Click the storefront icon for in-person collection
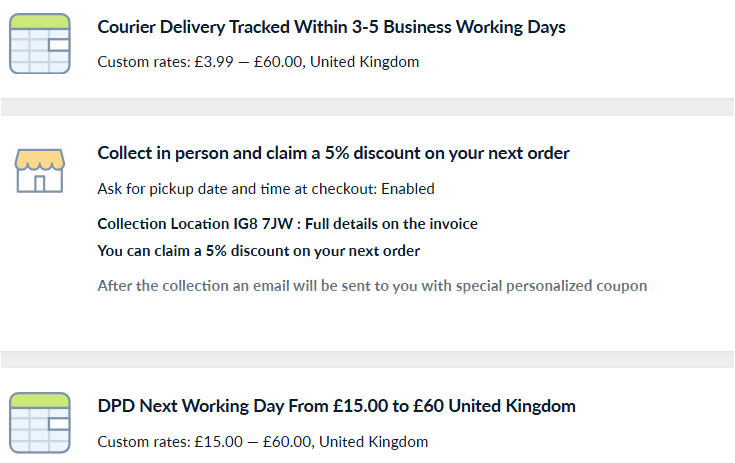The height and width of the screenshot is (463, 735). (x=40, y=170)
